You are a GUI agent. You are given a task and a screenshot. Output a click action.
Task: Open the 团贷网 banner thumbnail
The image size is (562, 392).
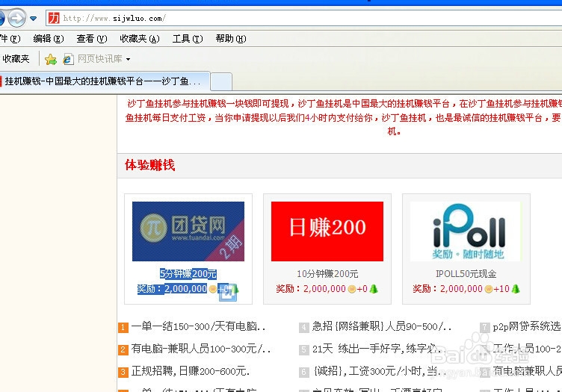click(188, 231)
